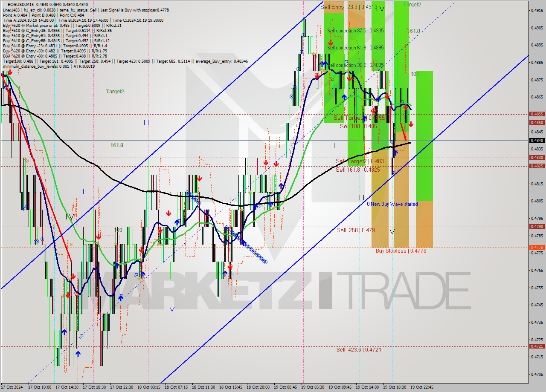
Task: Click the 'Sell 250 | 0.479' label
Action: pos(356,230)
